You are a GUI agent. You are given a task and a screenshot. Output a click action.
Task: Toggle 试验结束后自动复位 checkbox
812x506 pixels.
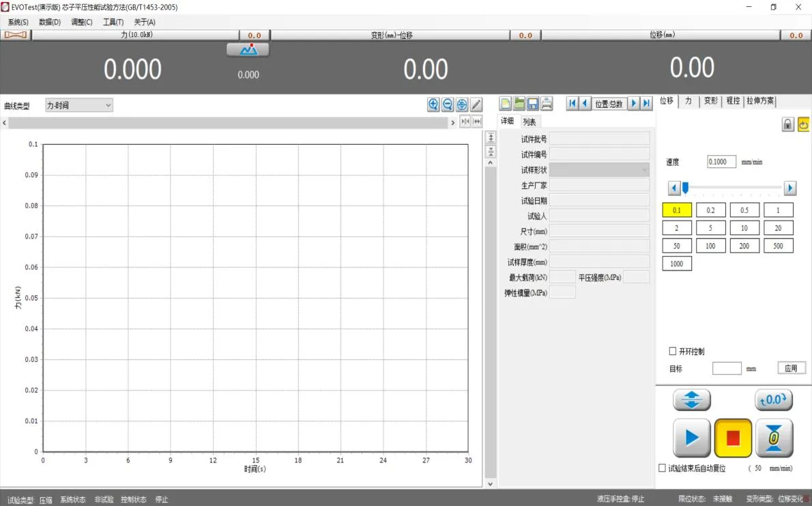(x=662, y=468)
